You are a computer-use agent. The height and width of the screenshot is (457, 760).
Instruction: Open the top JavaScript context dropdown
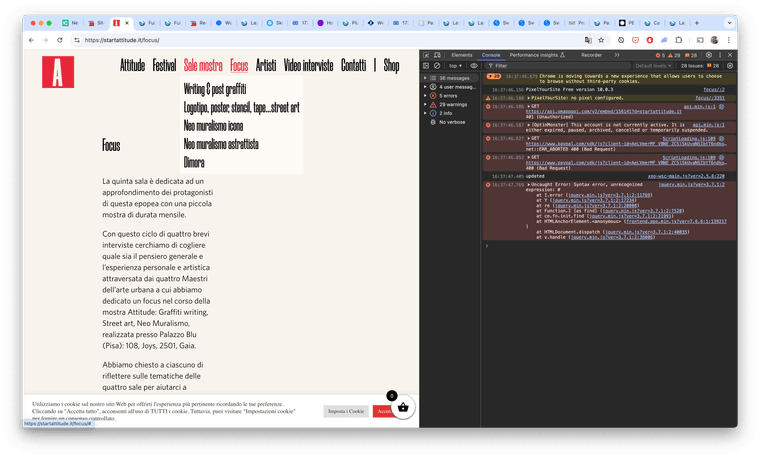(455, 66)
